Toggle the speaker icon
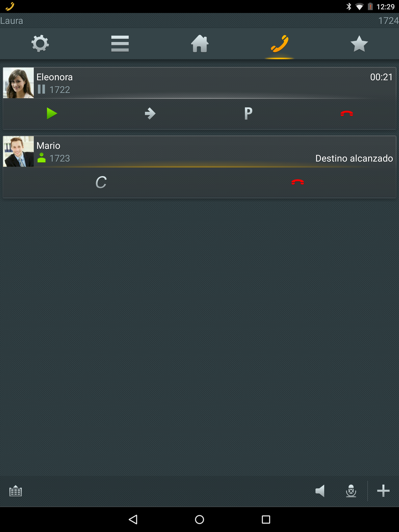 tap(320, 491)
